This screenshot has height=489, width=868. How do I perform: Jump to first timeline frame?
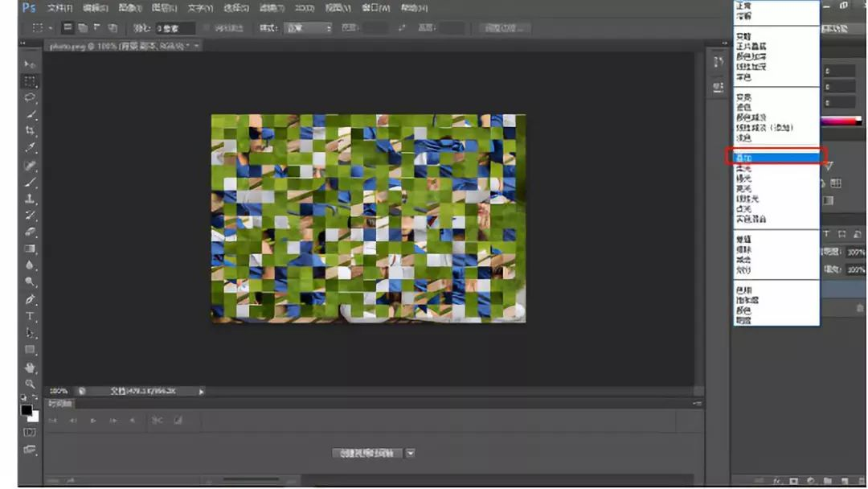coord(52,421)
